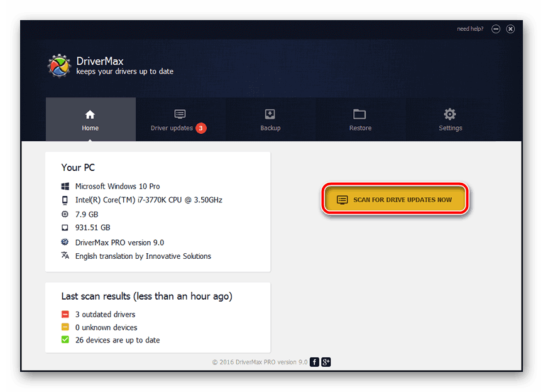This screenshot has height=392, width=543.
Task: Click the red 3 updates badge
Action: point(201,128)
